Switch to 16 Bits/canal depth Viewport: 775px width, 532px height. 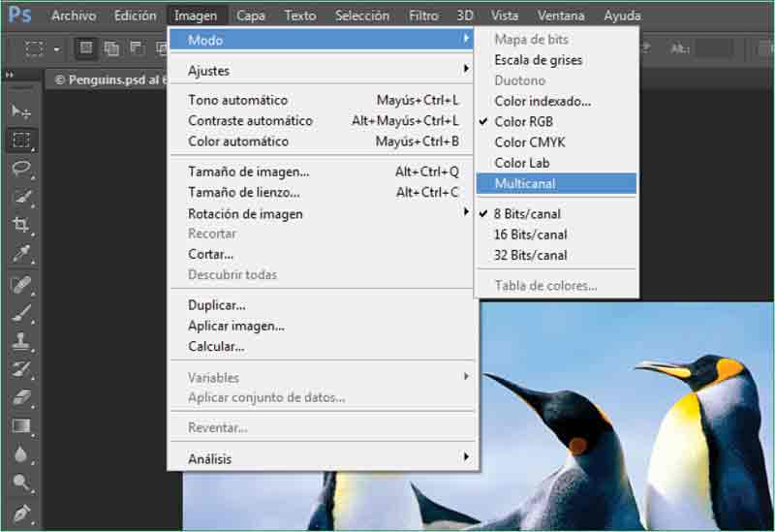pyautogui.click(x=530, y=235)
